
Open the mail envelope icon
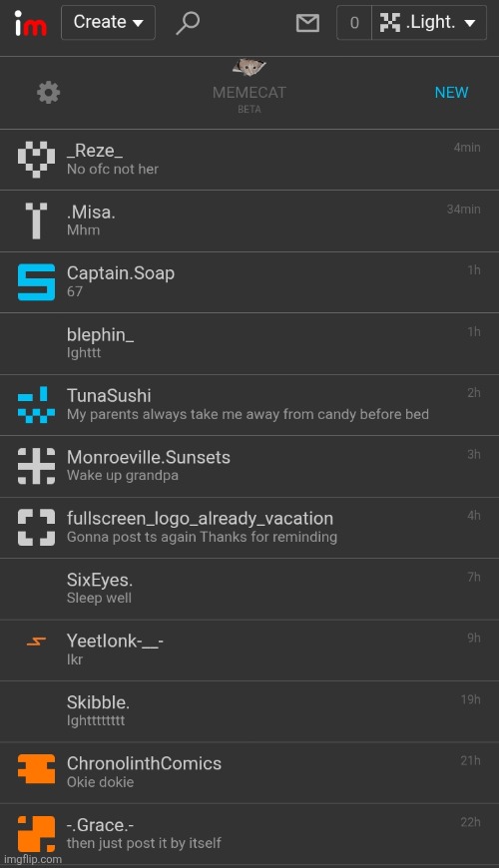coord(307,23)
